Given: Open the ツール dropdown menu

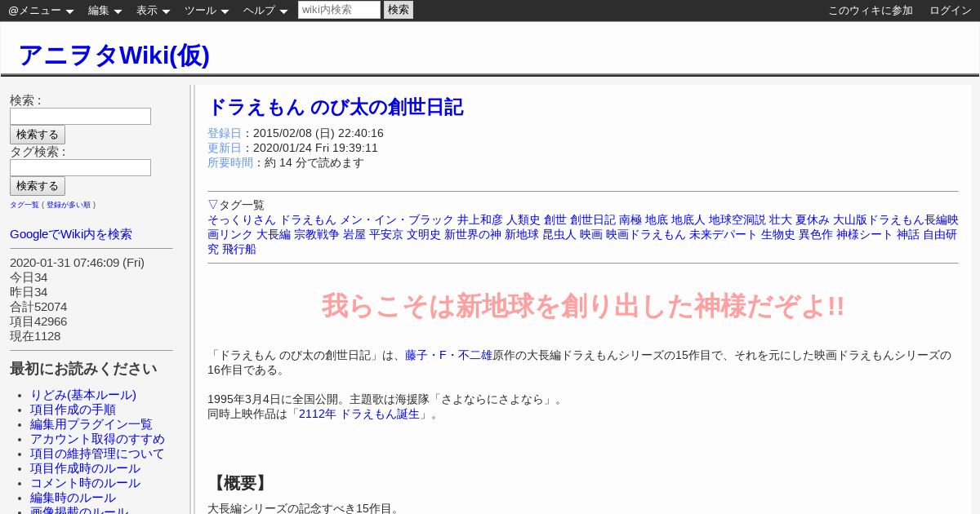Looking at the screenshot, I should 207,11.
